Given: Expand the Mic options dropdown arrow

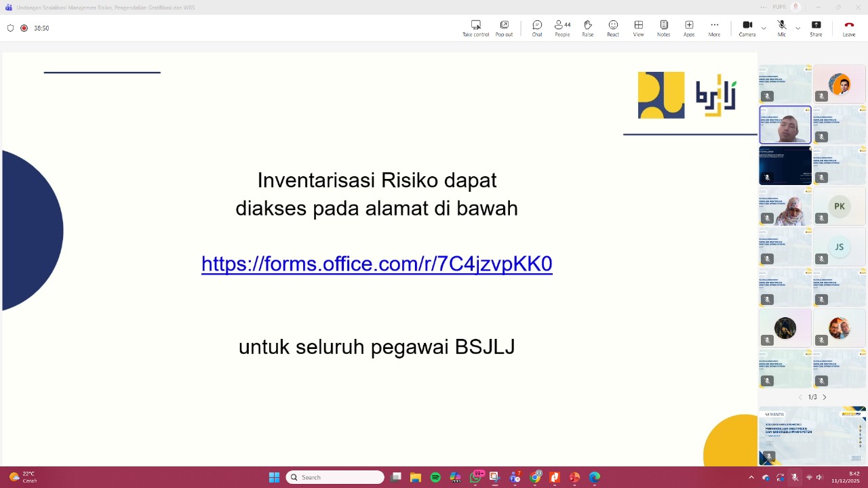Looking at the screenshot, I should click(797, 28).
